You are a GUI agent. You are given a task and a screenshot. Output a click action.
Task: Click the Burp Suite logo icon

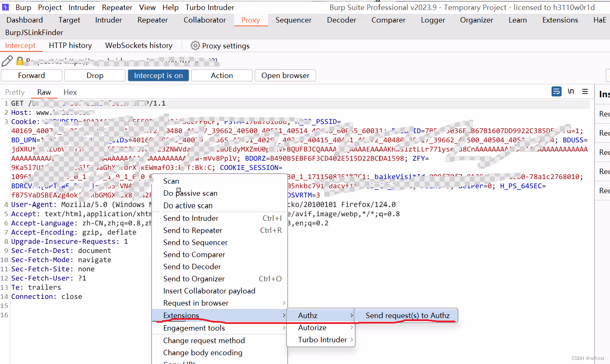(x=6, y=7)
